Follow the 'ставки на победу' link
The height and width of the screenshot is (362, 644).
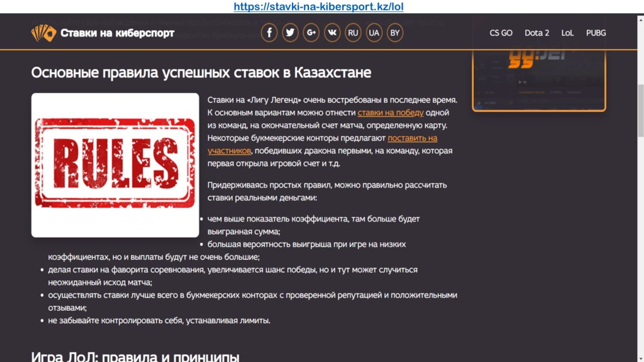(390, 113)
